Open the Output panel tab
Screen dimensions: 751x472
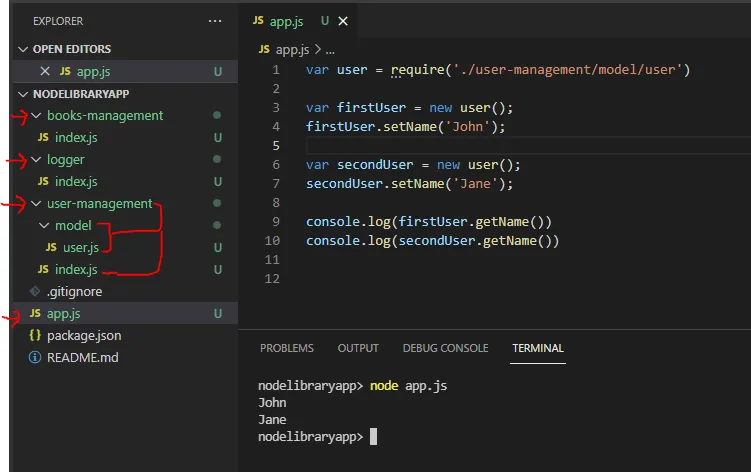(358, 348)
